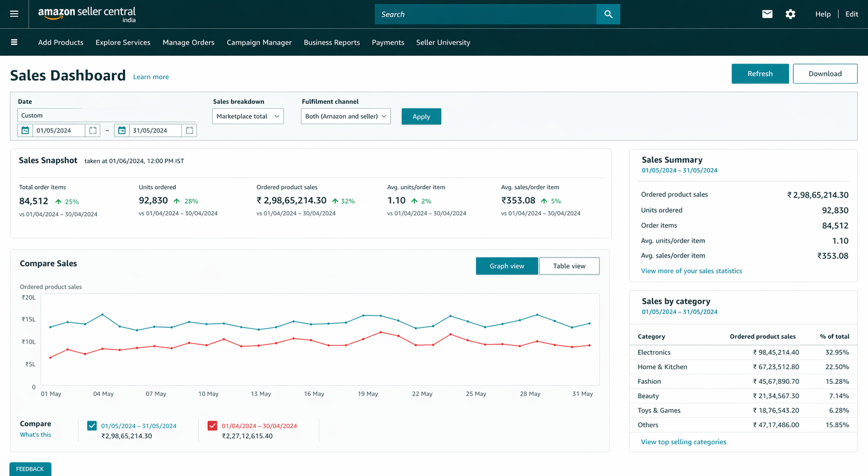
Task: Click Help in the header
Action: click(x=823, y=14)
